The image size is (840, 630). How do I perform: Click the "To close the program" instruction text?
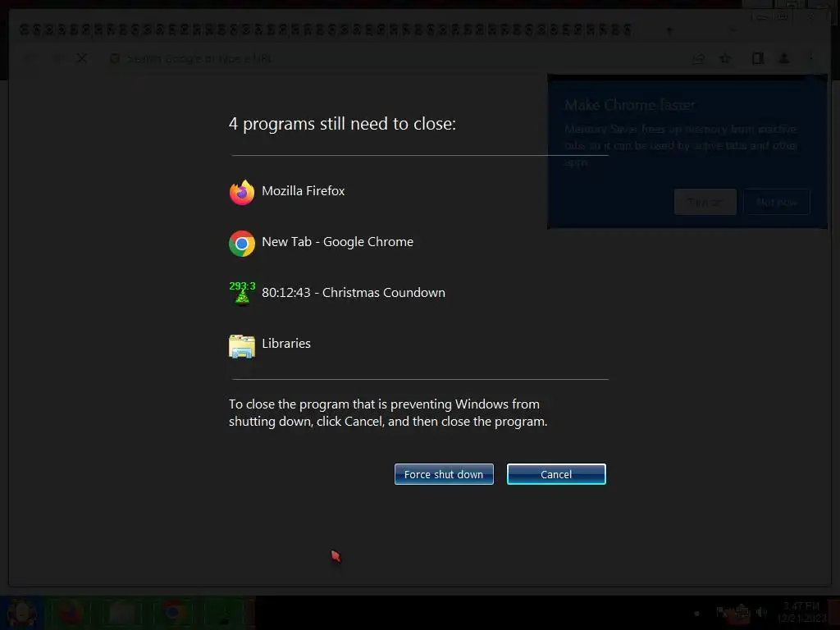click(388, 413)
